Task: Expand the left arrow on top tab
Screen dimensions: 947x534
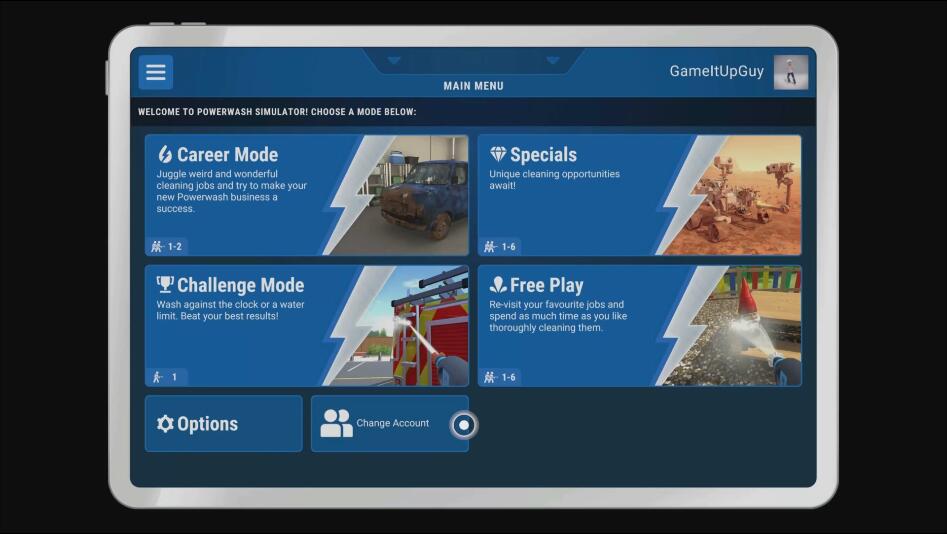Action: pyautogui.click(x=394, y=61)
